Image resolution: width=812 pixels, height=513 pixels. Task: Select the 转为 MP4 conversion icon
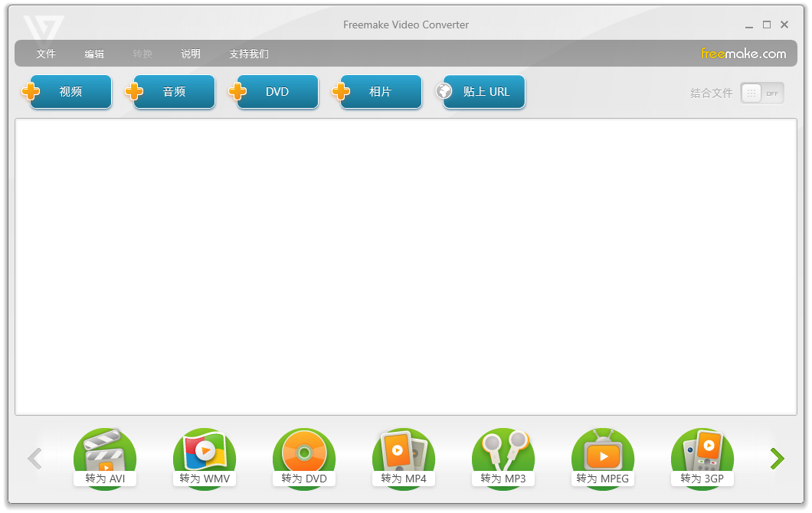(x=404, y=454)
